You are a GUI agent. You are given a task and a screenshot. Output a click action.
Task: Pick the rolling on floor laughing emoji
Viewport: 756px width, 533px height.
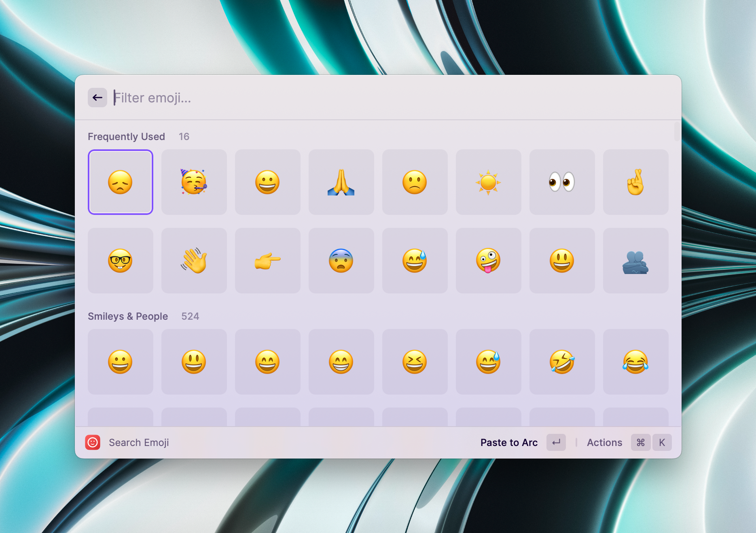[x=562, y=362]
